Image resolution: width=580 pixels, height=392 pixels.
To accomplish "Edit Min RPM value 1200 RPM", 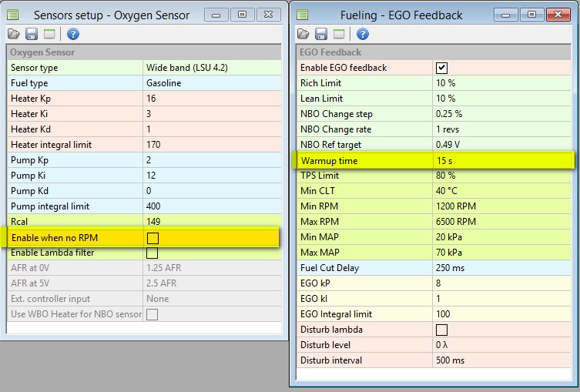I will (501, 206).
